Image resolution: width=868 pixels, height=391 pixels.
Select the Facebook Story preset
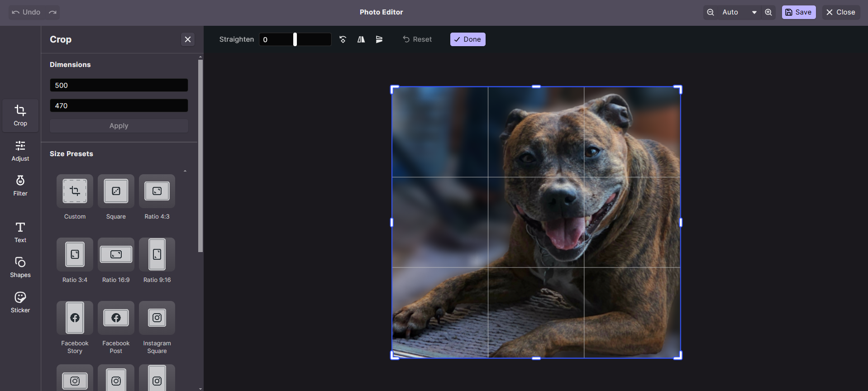(x=75, y=318)
